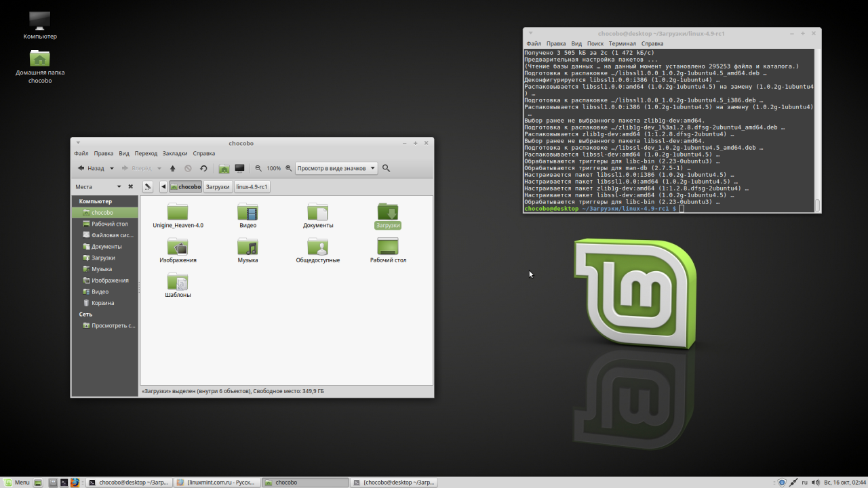
Task: Open the volume control tray icon
Action: click(x=815, y=483)
